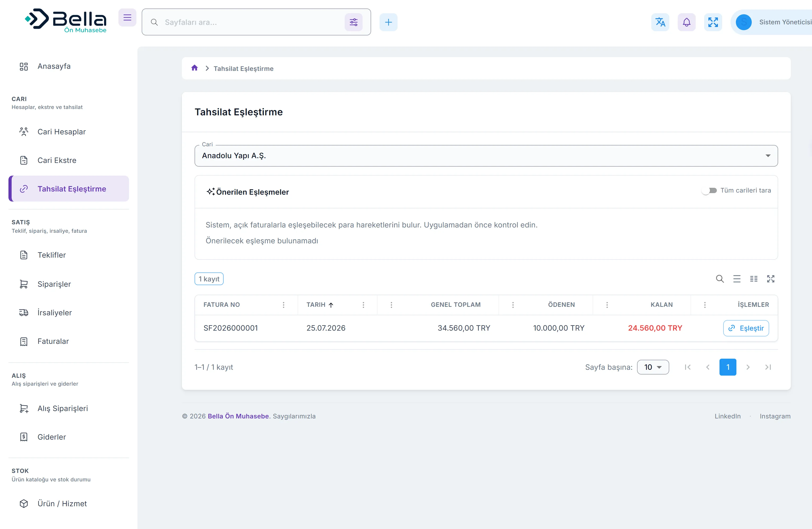Open ÖDENEN column menu dots
The image size is (812, 529).
click(513, 305)
